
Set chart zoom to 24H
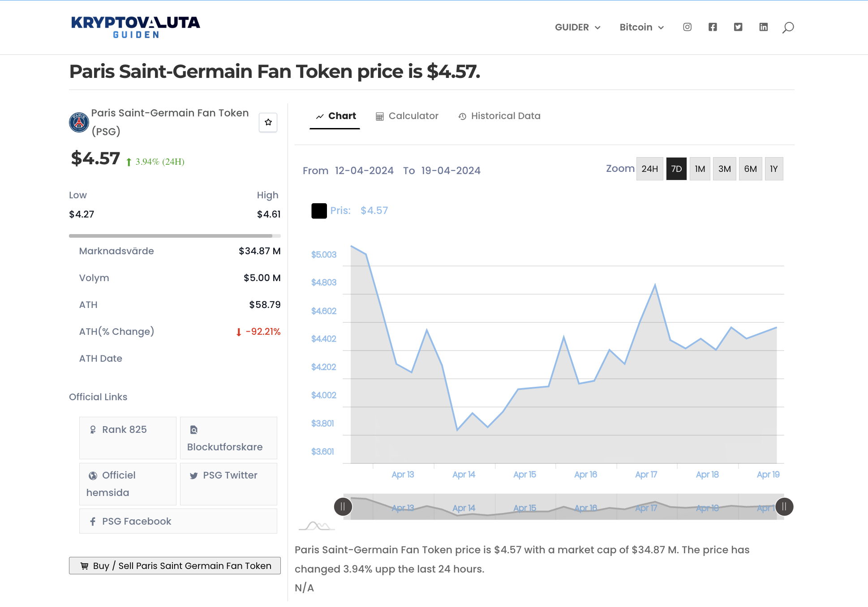pyautogui.click(x=649, y=169)
